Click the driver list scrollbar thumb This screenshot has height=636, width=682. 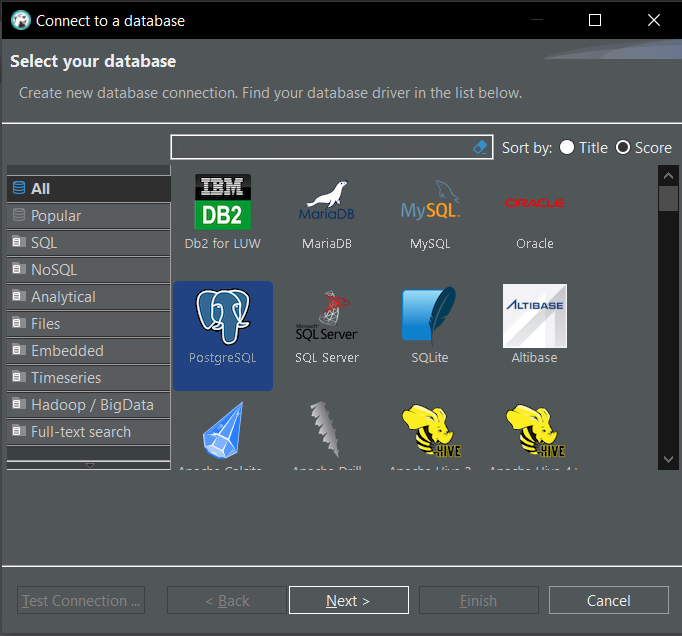coord(668,198)
